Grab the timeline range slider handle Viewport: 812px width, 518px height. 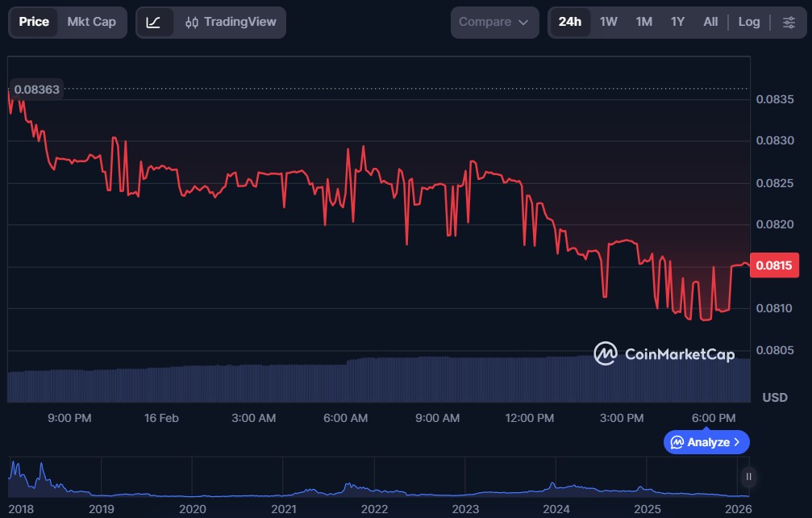coord(749,477)
